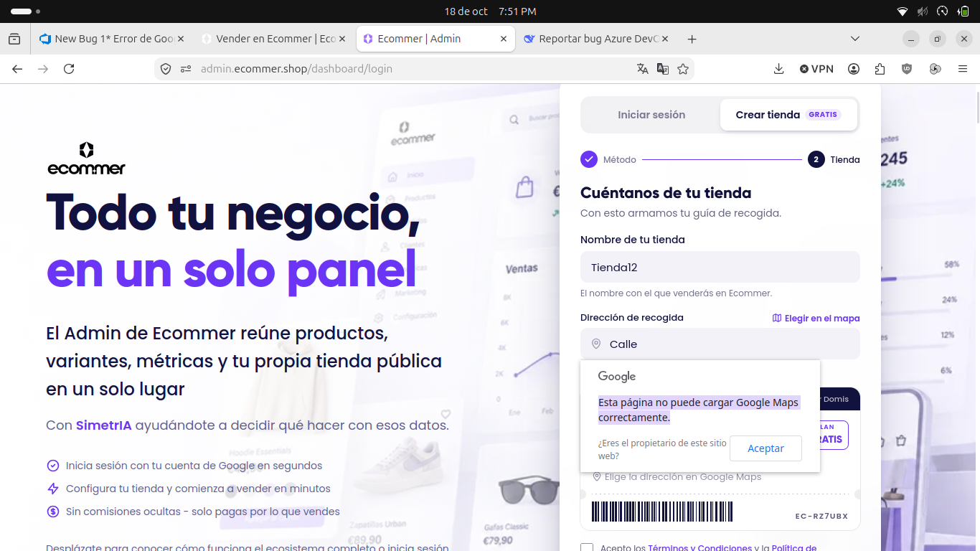This screenshot has height=551, width=980.
Task: Click the SimetrIA highlighted text
Action: tap(104, 425)
